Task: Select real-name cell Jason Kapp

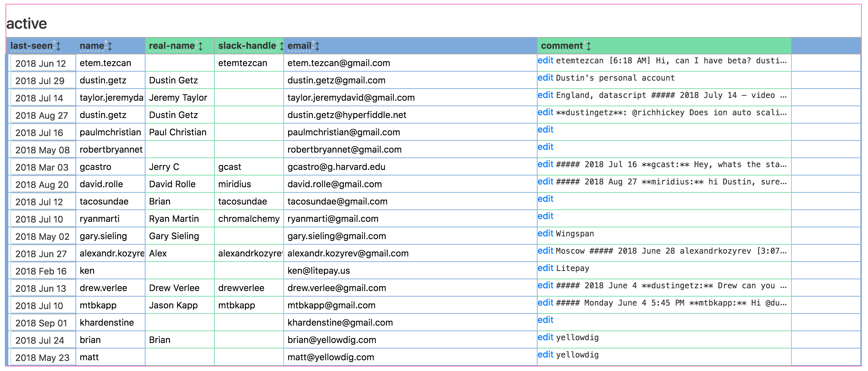Action: [x=180, y=305]
